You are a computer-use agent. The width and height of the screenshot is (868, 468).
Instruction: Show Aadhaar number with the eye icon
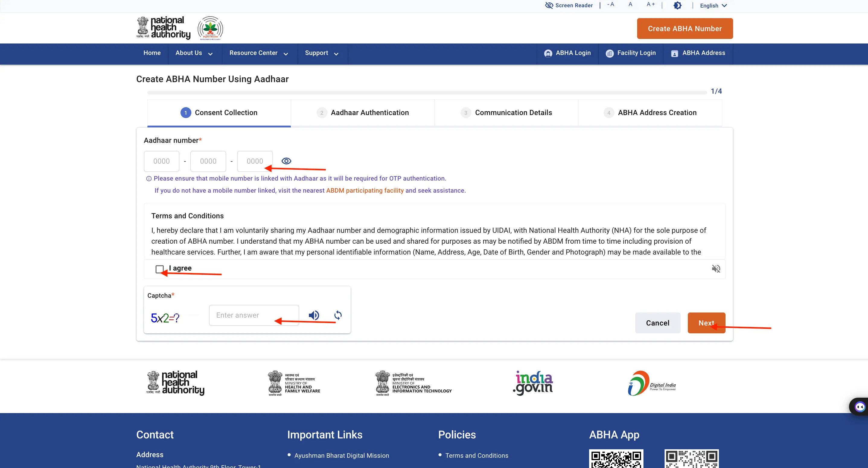click(x=286, y=161)
